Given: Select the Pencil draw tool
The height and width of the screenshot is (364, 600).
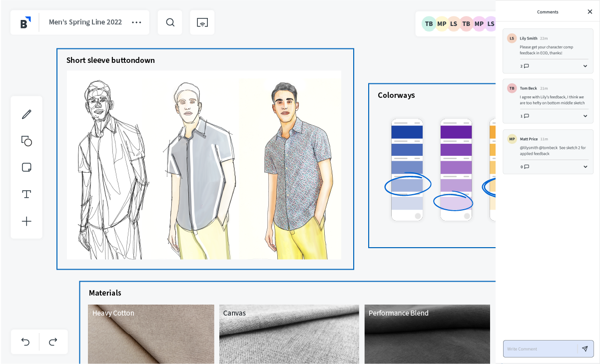Looking at the screenshot, I should (x=26, y=114).
